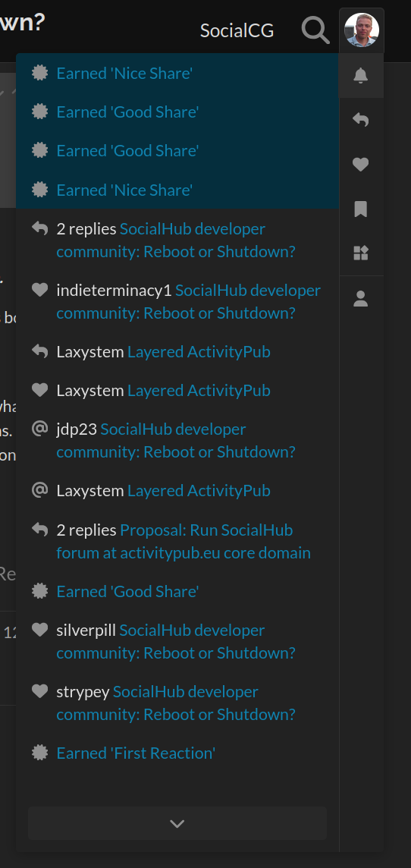The image size is (411, 868).
Task: Open indieterminacy1 like notification
Action: [177, 302]
